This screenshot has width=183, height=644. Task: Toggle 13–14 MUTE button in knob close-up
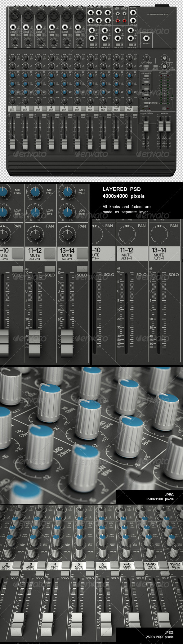tap(82, 253)
